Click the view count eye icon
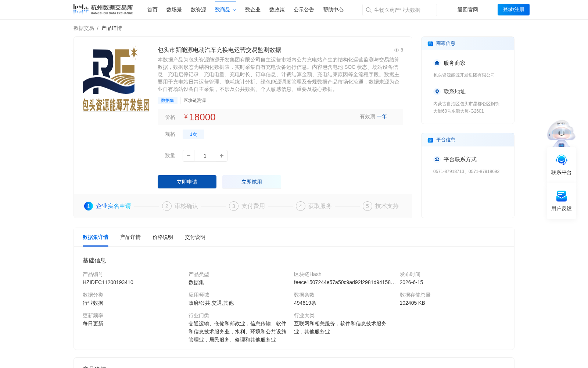 point(397,50)
